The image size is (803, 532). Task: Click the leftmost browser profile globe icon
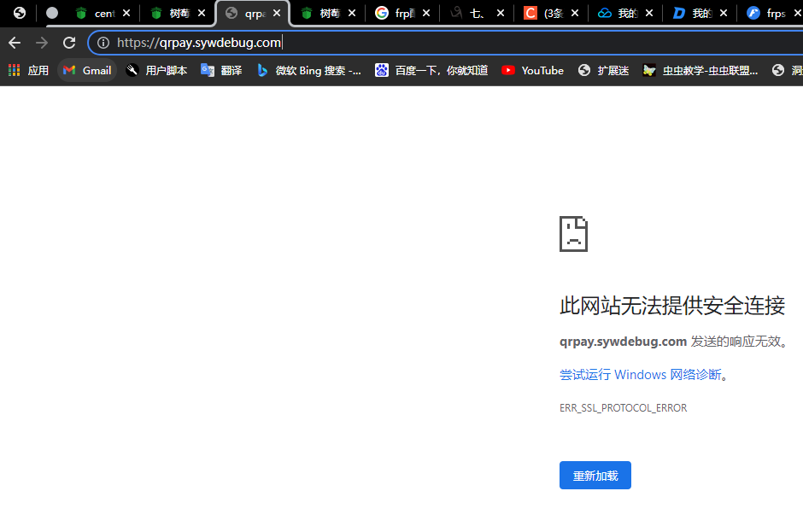point(19,13)
